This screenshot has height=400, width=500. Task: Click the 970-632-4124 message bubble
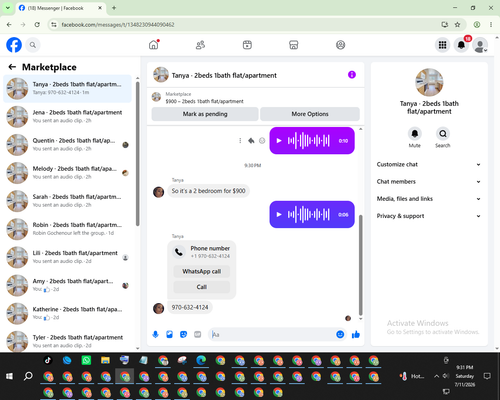(190, 307)
